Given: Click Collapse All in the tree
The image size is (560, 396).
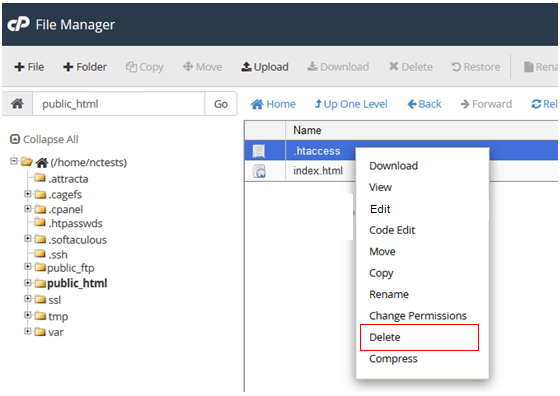Looking at the screenshot, I should pyautogui.click(x=44, y=139).
